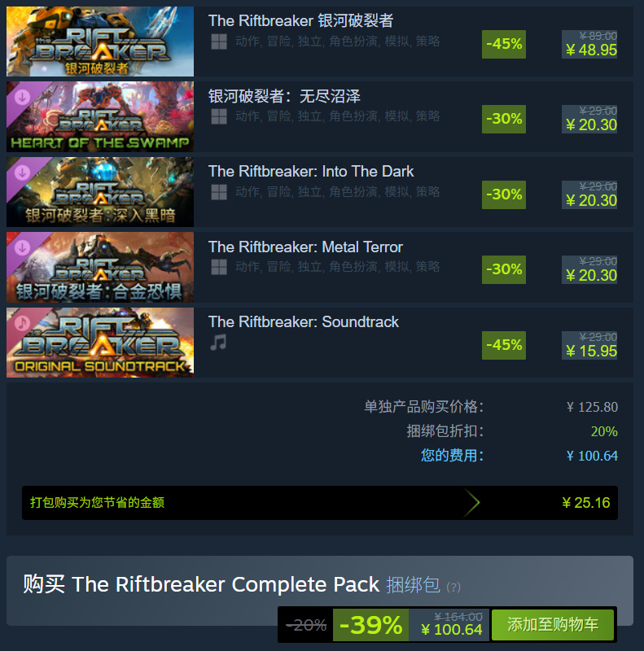Click music badge on Original Soundtrack thumbnail
Viewport: 644px width, 651px height.
22,323
